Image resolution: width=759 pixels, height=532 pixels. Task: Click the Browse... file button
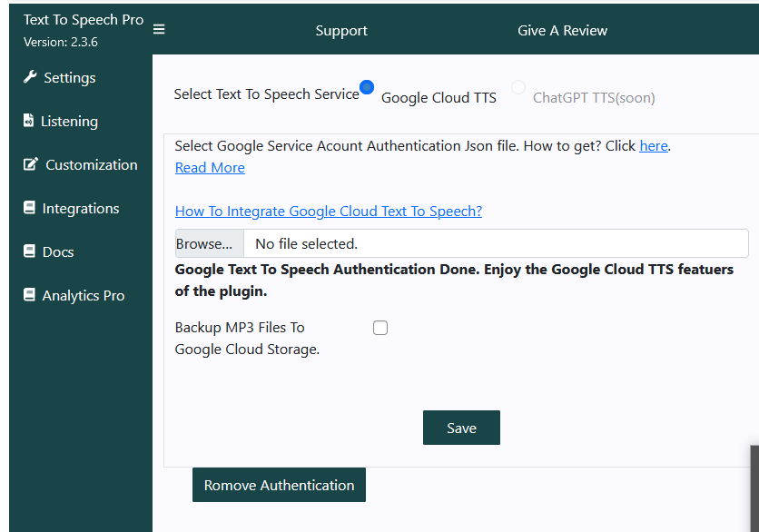pos(209,243)
